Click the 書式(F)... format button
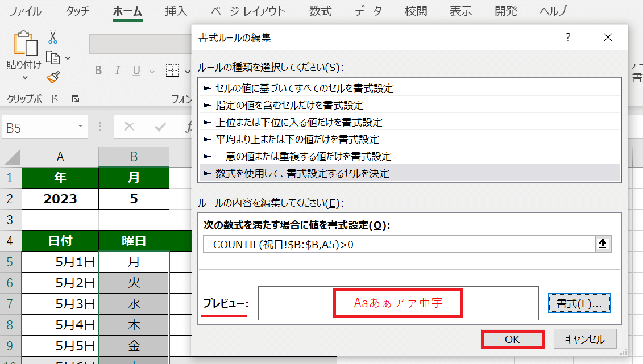Image resolution: width=643 pixels, height=364 pixels. pyautogui.click(x=579, y=303)
